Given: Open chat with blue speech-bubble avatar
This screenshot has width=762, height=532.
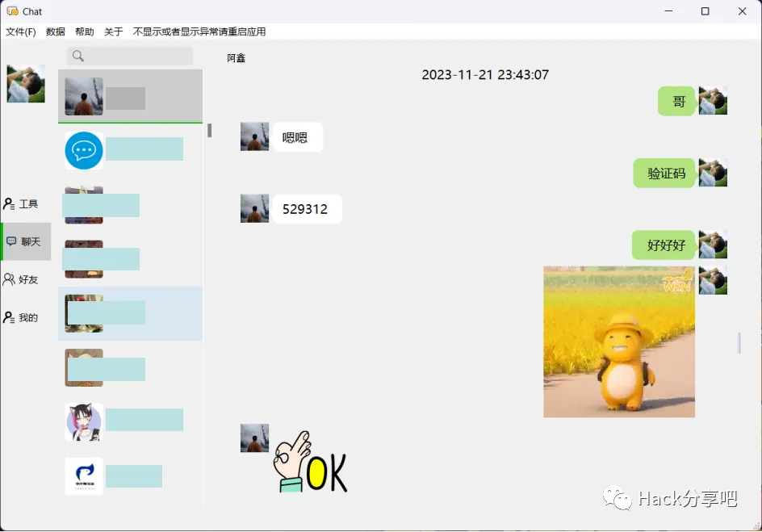Looking at the screenshot, I should pyautogui.click(x=130, y=151).
